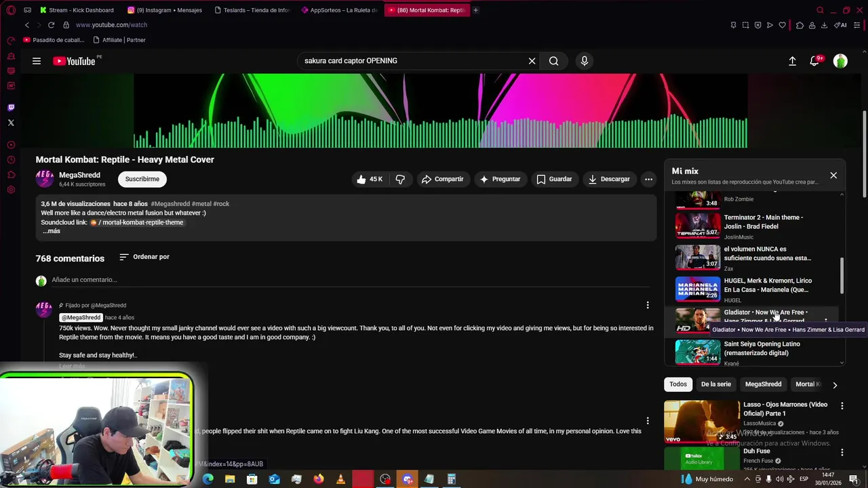Expand the description with ...más

tap(52, 231)
